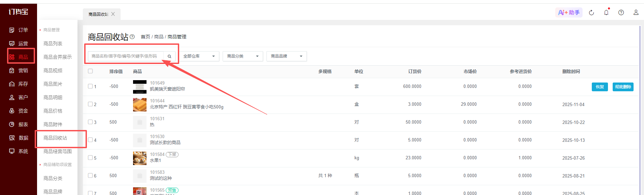
Task: Expand the 全部仓库 dropdown
Action: [x=199, y=56]
